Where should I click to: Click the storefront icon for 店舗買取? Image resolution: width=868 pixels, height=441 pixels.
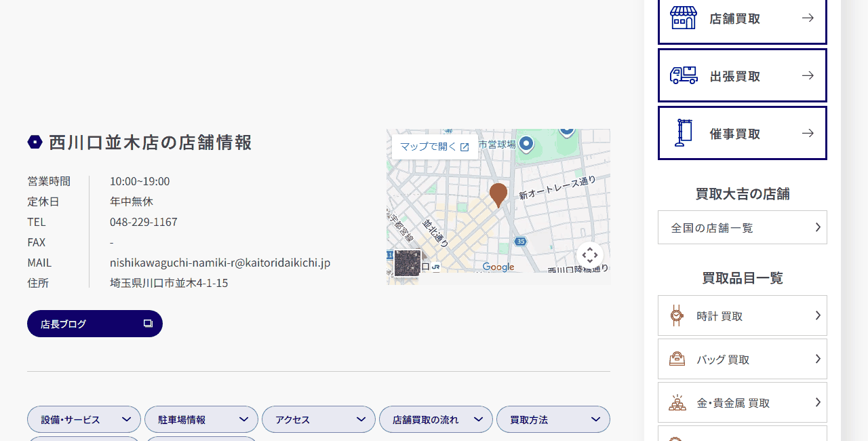684,18
